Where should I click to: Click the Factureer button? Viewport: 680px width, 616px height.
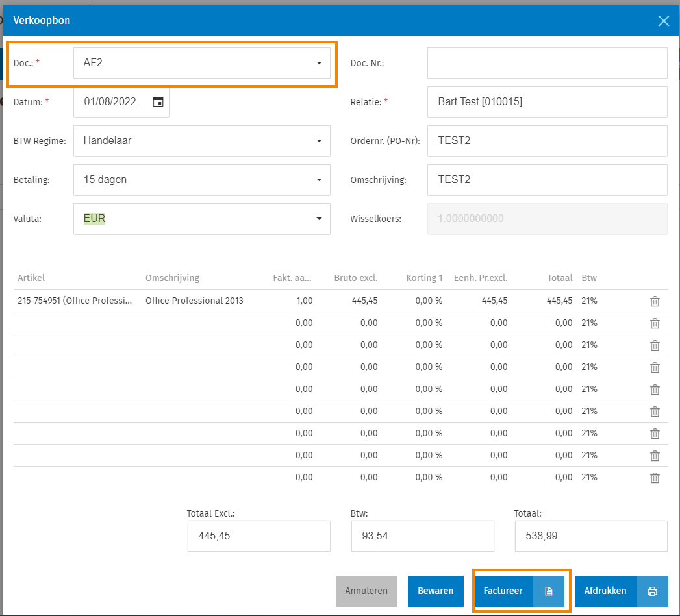503,591
